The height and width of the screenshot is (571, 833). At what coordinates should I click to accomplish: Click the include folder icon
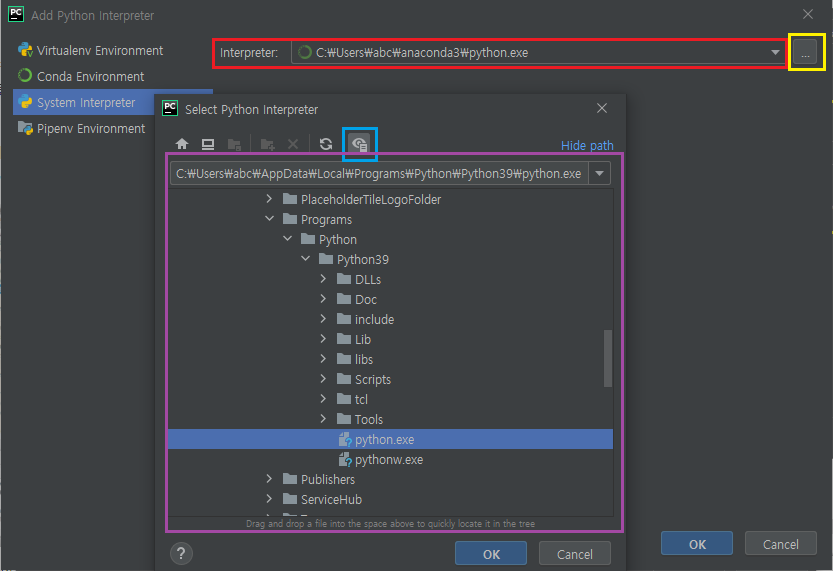coord(344,319)
